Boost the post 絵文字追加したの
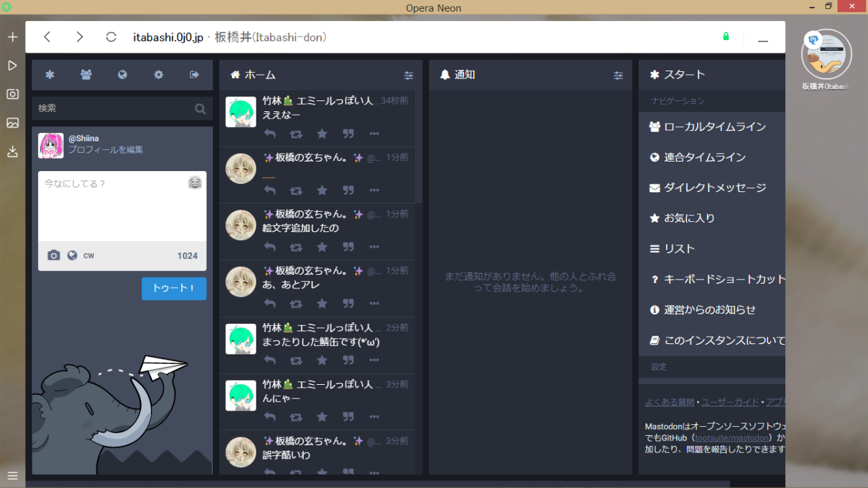868x488 pixels. coord(296,247)
